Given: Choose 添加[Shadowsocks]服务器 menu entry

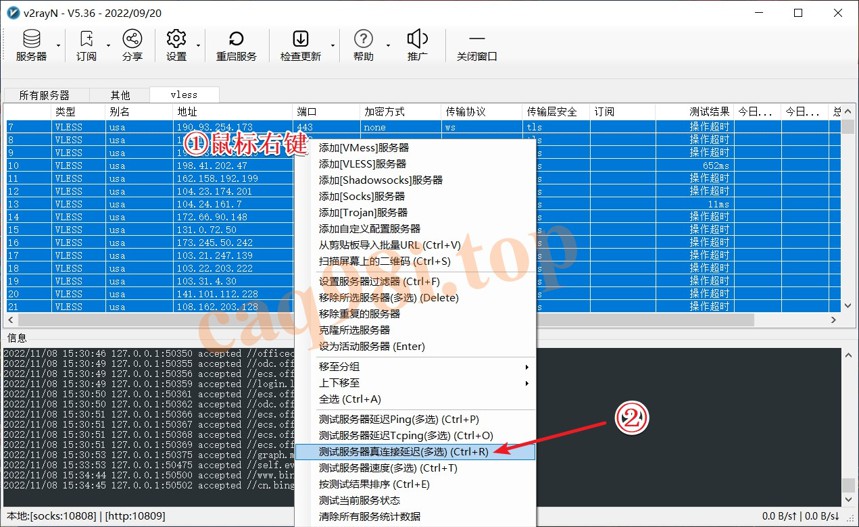Looking at the screenshot, I should pos(415,180).
